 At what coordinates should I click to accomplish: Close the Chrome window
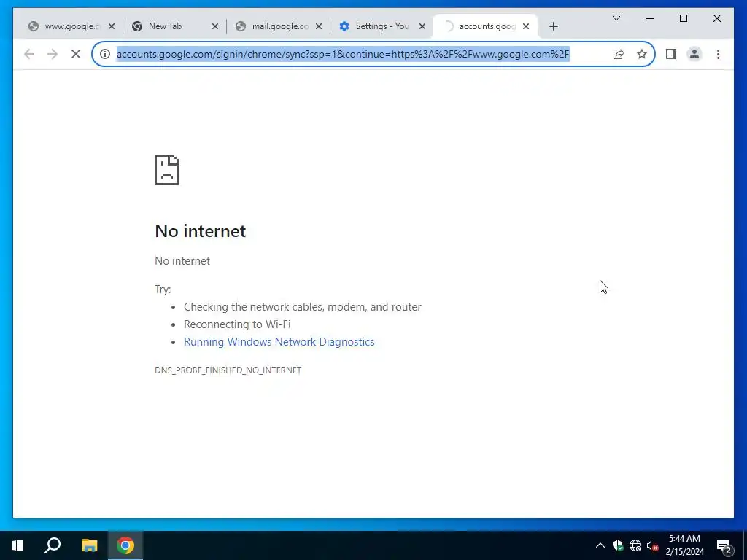coord(716,18)
